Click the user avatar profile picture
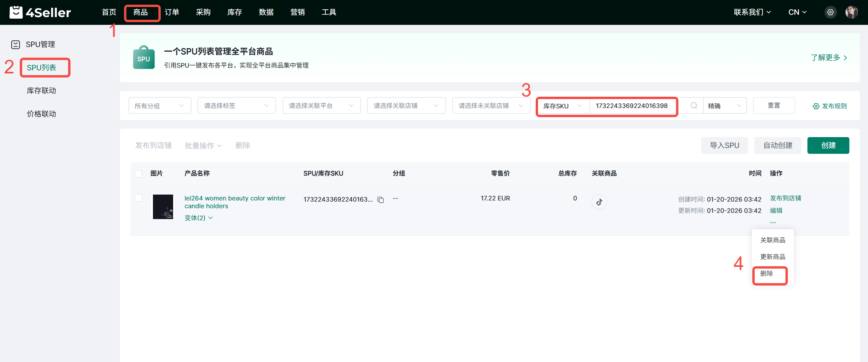 851,12
